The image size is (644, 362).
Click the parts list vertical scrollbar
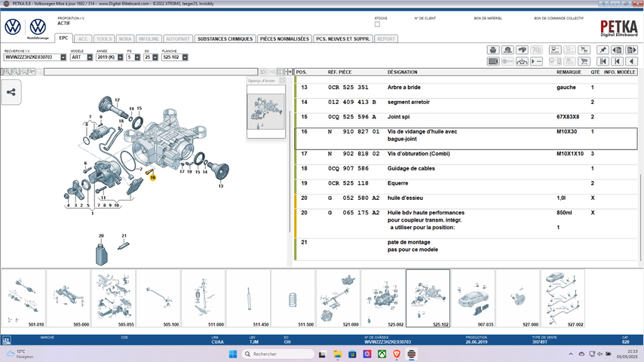(641, 218)
